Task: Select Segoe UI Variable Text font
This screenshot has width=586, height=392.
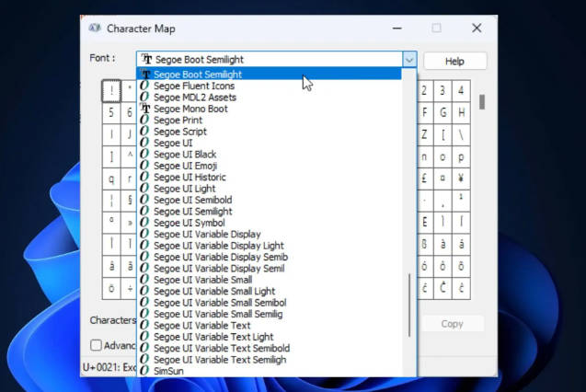Action: (270, 326)
